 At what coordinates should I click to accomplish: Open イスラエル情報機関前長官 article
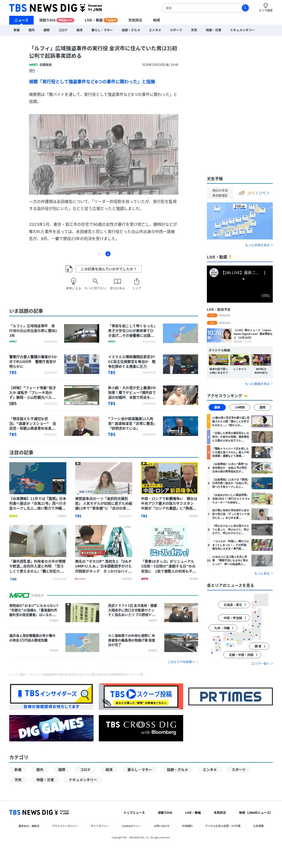tap(153, 364)
